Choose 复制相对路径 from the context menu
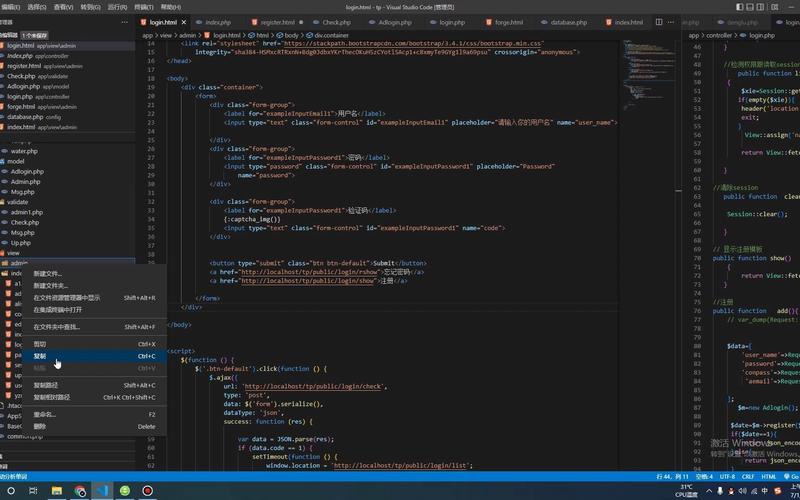The image size is (800, 500). point(94,397)
